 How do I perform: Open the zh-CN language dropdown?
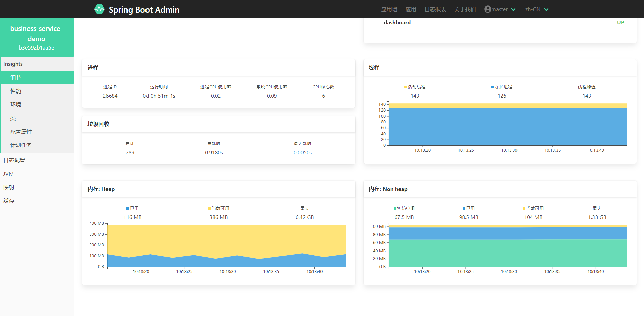[536, 9]
